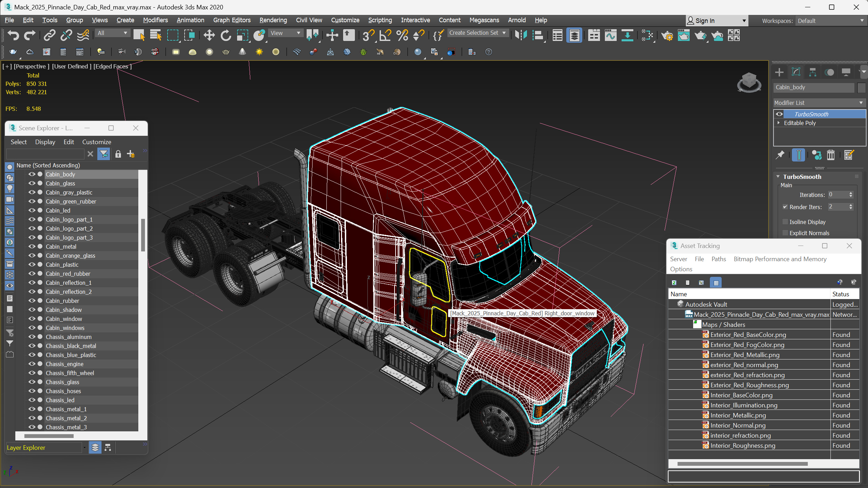Open the Scripting menu
Viewport: 868px width, 488px height.
pos(380,20)
